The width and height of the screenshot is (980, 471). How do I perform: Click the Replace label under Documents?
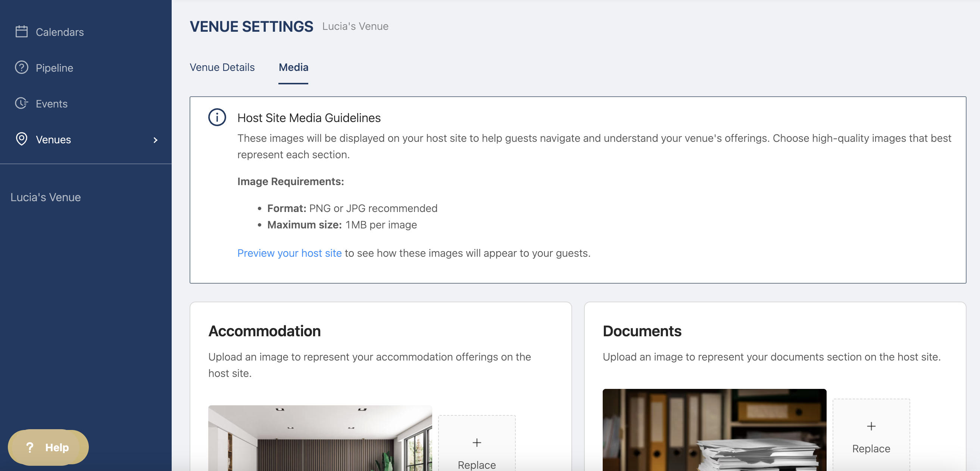coord(871,449)
